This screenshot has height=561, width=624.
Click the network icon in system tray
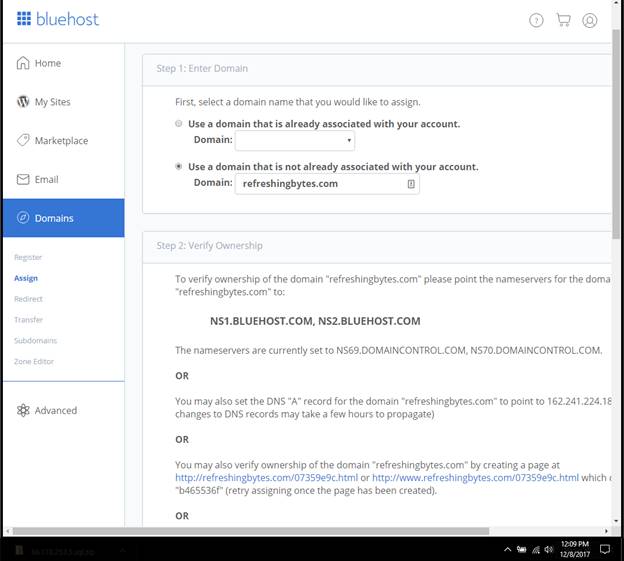click(x=536, y=550)
